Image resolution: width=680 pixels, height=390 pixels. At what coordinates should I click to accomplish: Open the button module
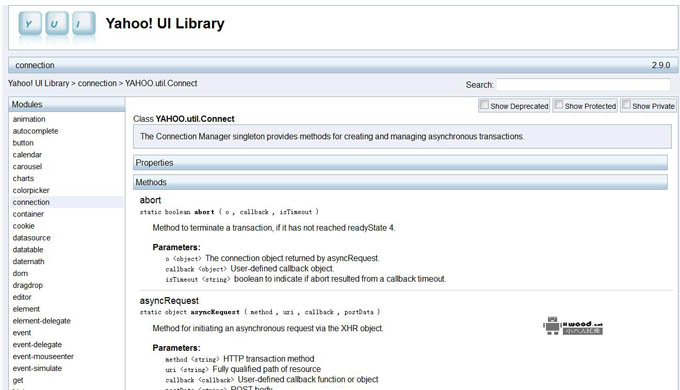(23, 143)
